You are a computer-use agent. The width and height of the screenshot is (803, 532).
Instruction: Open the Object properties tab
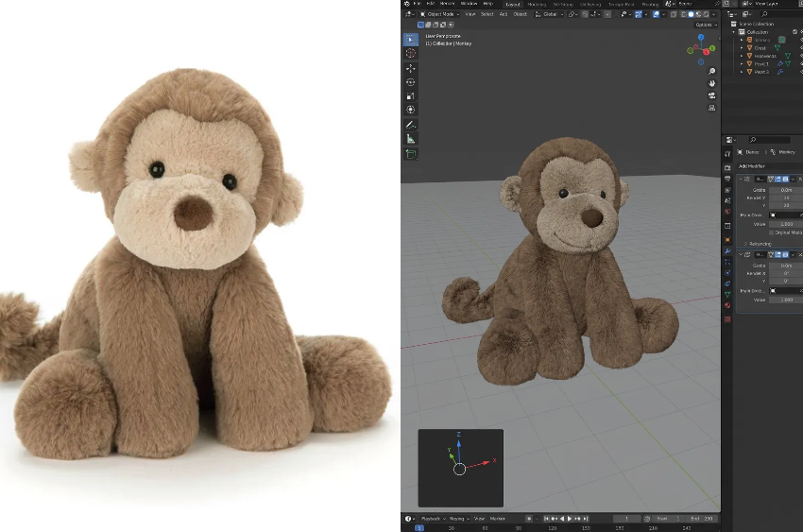click(727, 240)
